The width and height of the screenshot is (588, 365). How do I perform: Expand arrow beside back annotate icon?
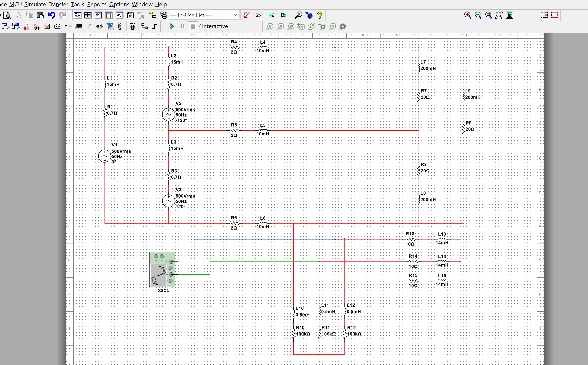click(x=265, y=15)
